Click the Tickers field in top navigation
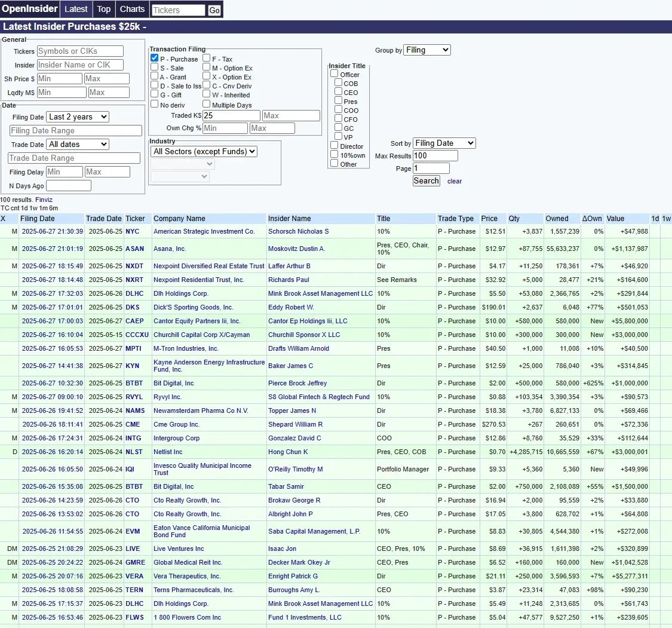The image size is (672, 628). coord(178,10)
